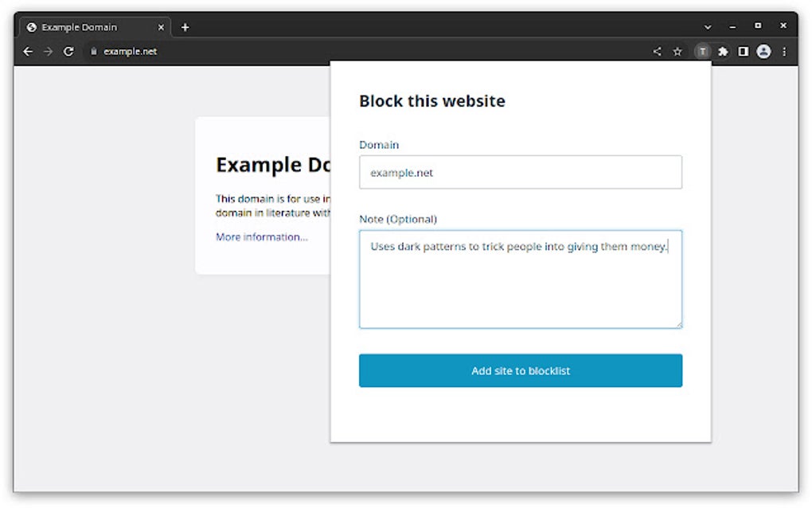Open the blocklist extension icon
812x508 pixels.
(701, 51)
